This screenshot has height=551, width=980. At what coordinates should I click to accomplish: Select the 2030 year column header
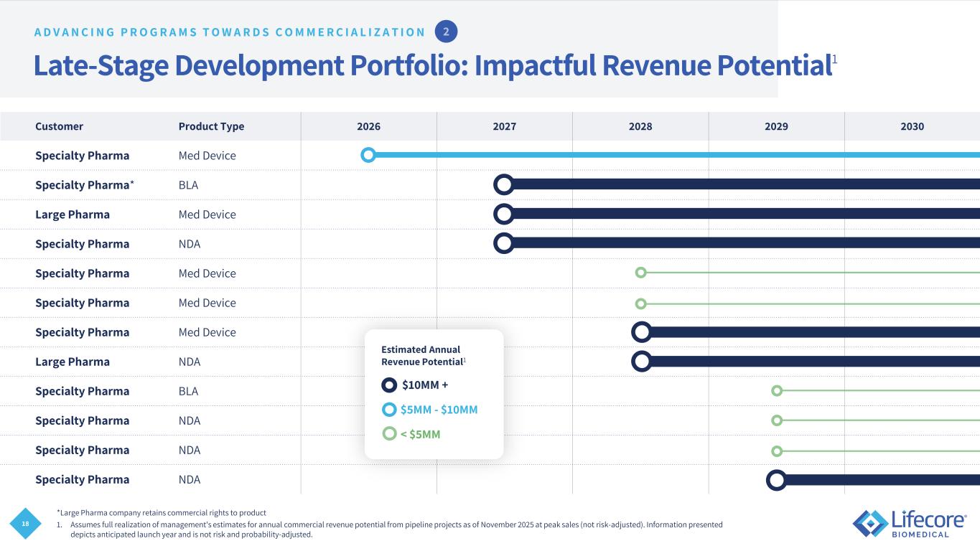(x=912, y=126)
